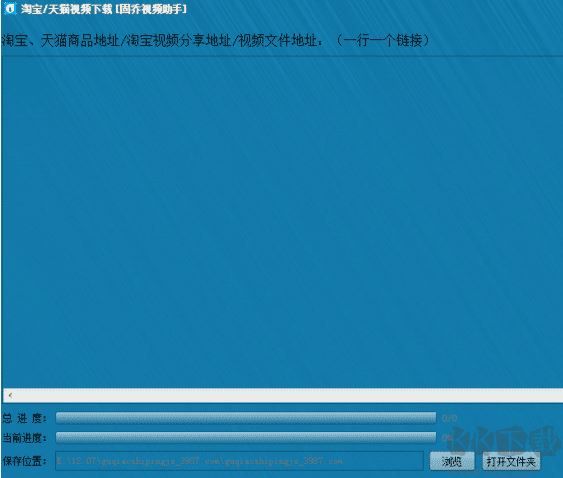Click the 淘宝、天猫商品地址 instruction text
Image resolution: width=563 pixels, height=478 pixels.
point(215,40)
